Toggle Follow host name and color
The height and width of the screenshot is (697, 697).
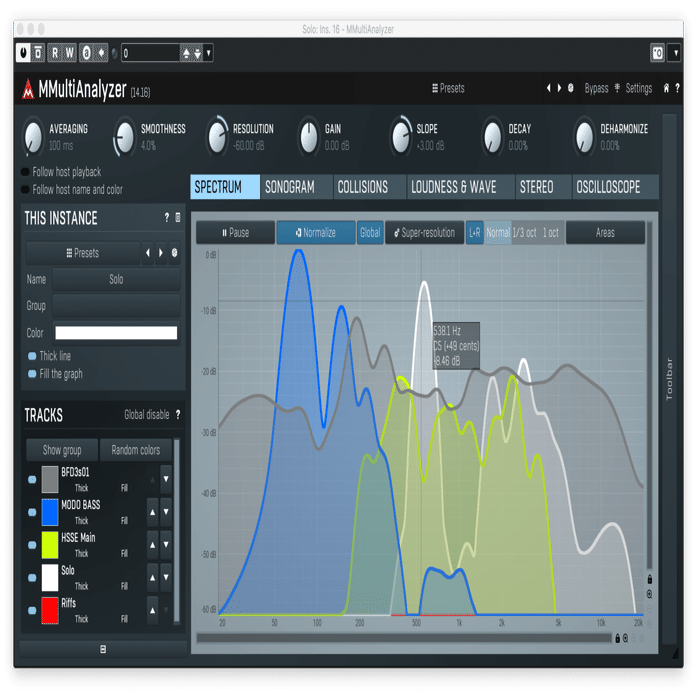pyautogui.click(x=25, y=190)
